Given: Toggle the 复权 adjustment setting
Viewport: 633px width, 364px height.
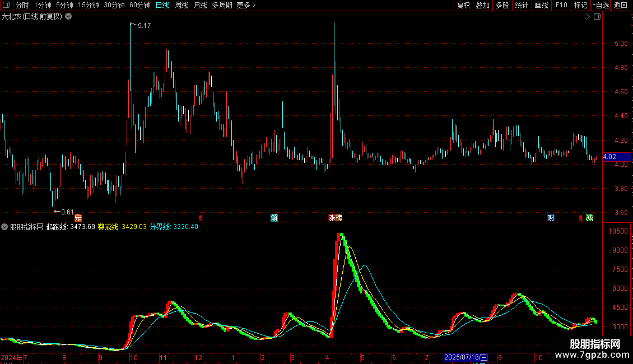Looking at the screenshot, I should [x=463, y=5].
